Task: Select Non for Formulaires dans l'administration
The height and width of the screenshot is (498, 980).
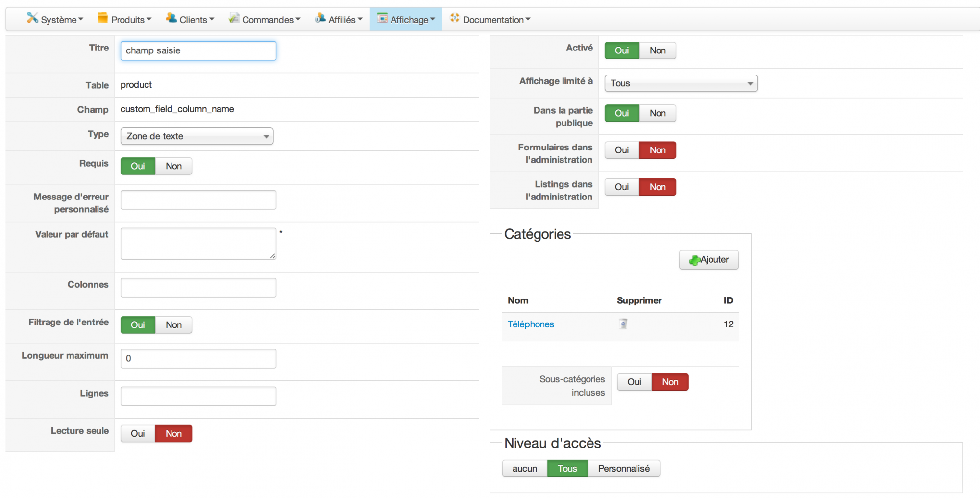Action: click(658, 150)
